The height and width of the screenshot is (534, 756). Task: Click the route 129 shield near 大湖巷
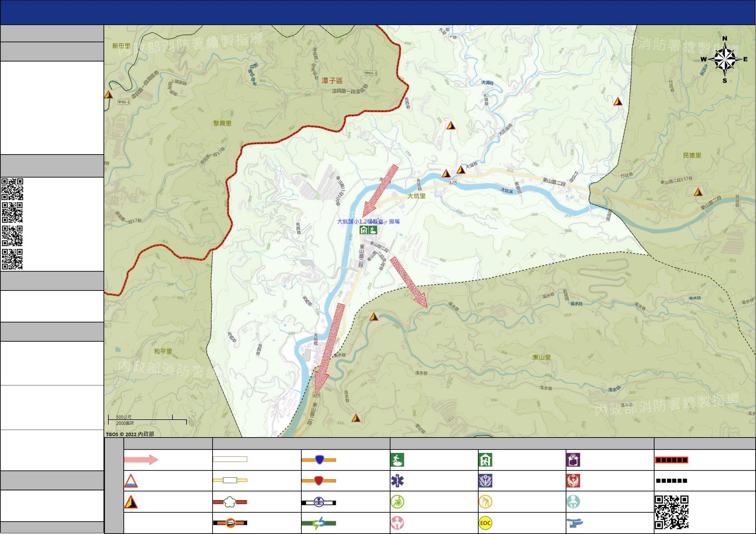453,182
